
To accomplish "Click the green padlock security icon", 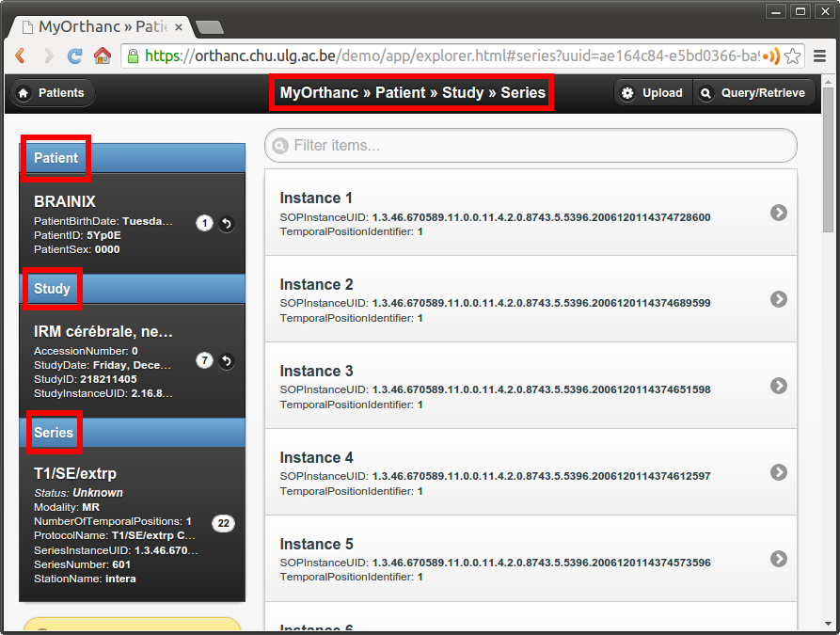I will tap(133, 56).
